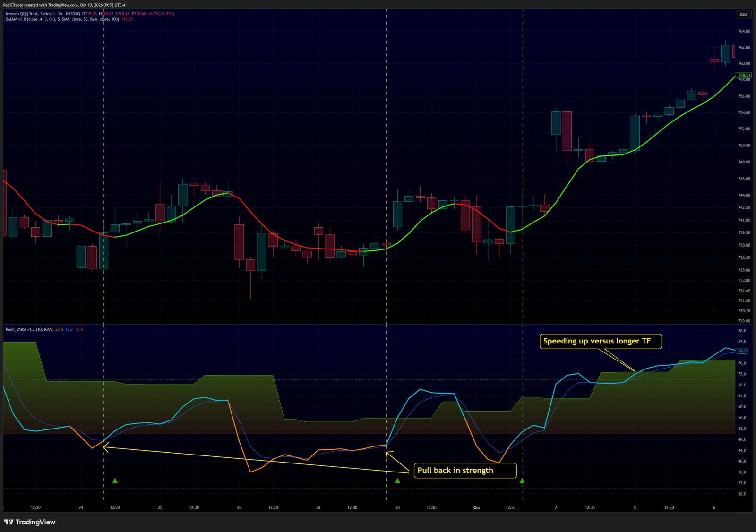Click the 742.50 price axis label
This screenshot has height=532, width=756.
(744, 208)
